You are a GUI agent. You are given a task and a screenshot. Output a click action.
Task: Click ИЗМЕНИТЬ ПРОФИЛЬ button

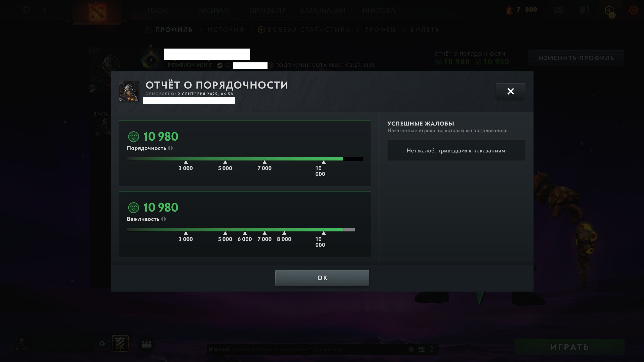tap(576, 58)
